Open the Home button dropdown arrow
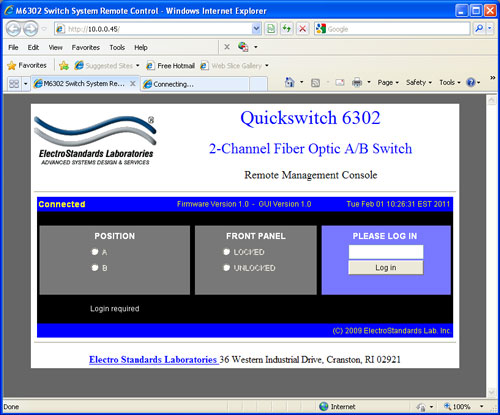Screen dimensions: 500x415 coord(302,82)
